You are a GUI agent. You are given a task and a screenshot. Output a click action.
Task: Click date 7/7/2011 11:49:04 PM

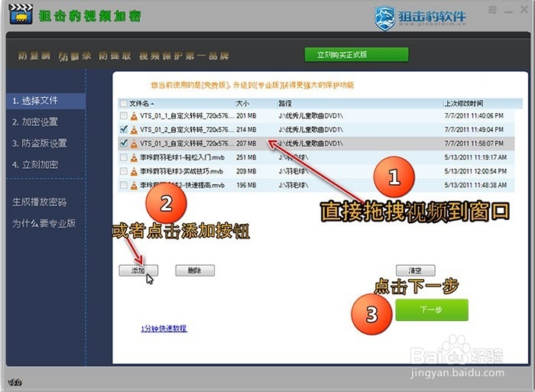pos(474,130)
